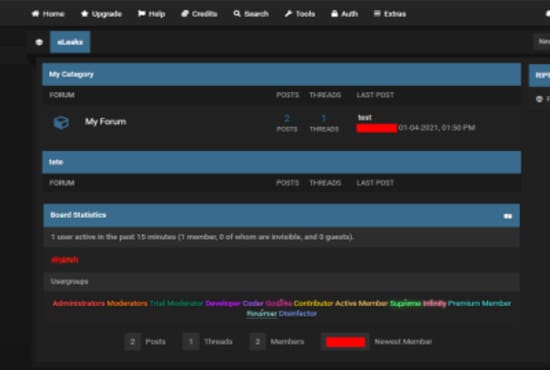Open the Home menu item

(48, 14)
